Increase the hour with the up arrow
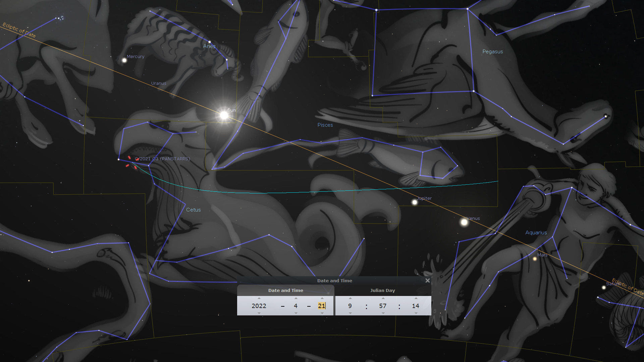Screen dimensions: 644x362 click(350, 298)
